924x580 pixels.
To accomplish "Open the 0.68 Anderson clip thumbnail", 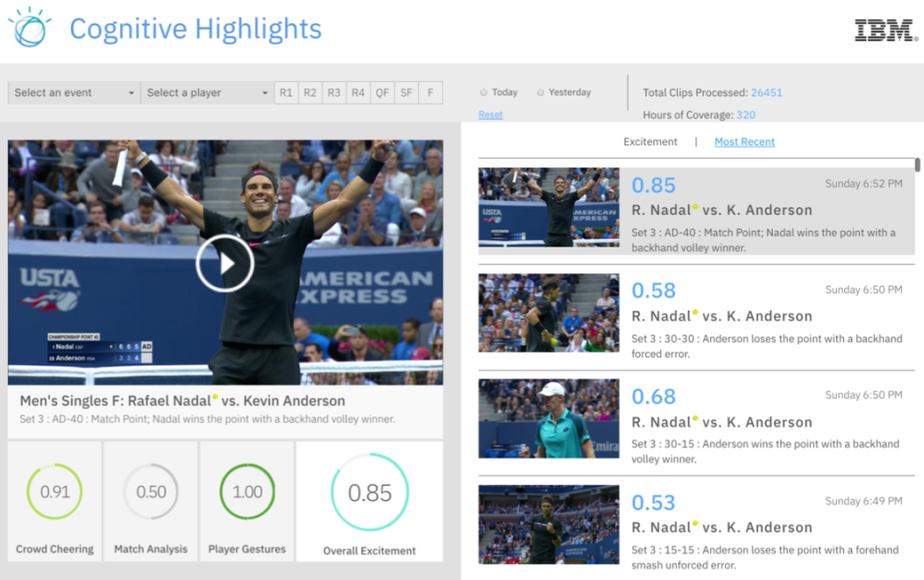I will point(548,418).
